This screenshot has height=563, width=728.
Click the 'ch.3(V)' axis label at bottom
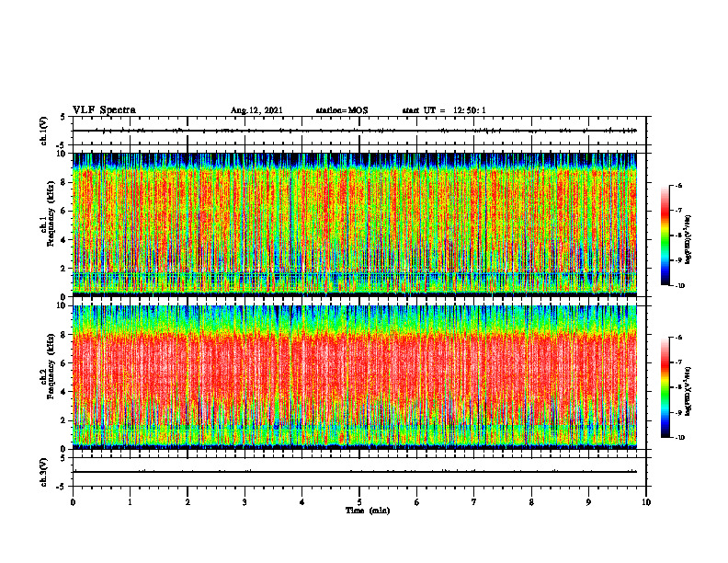(44, 472)
